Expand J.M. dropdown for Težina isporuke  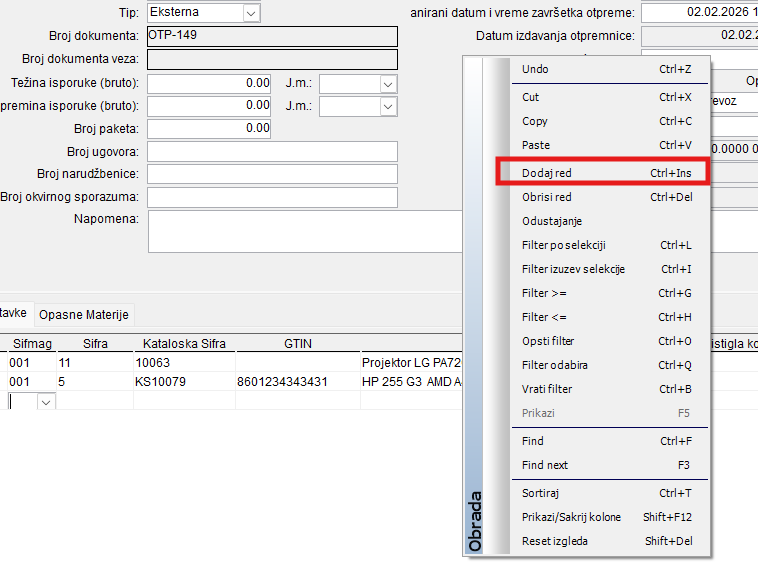coord(388,84)
